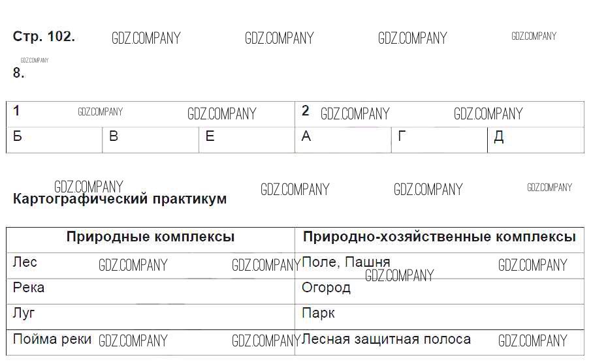Click the 'Картографический практикум' heading
591x364 pixels.
120,199
